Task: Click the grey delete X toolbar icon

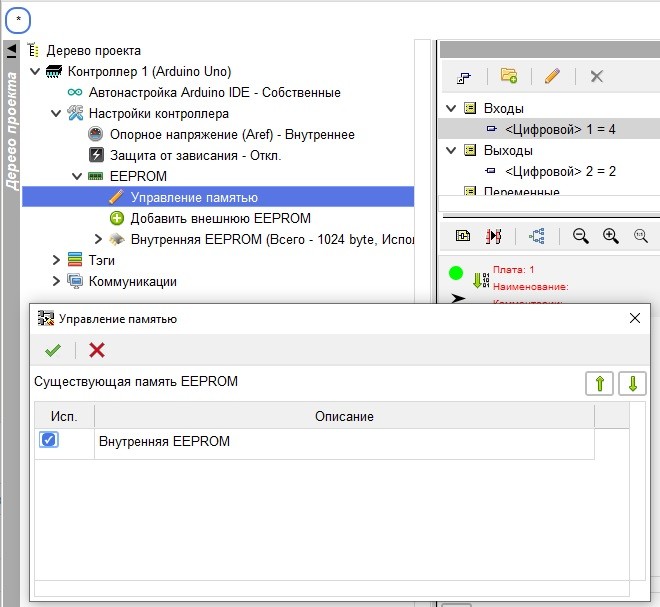Action: point(596,76)
